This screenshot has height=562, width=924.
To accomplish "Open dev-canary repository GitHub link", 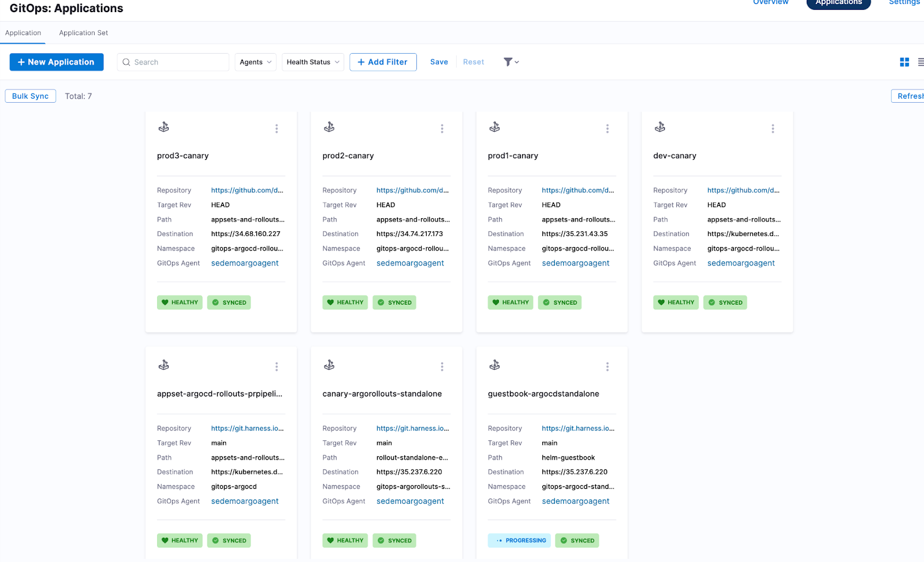I will pos(743,190).
